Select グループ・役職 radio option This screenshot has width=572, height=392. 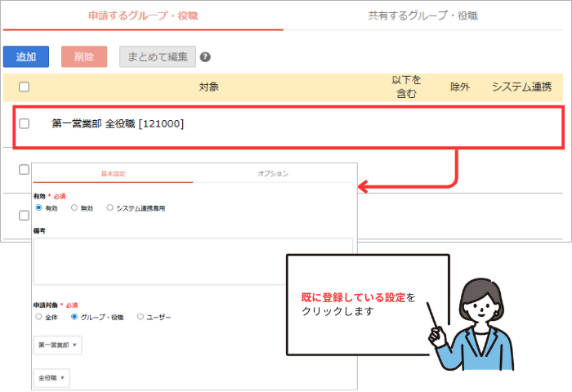tap(75, 316)
